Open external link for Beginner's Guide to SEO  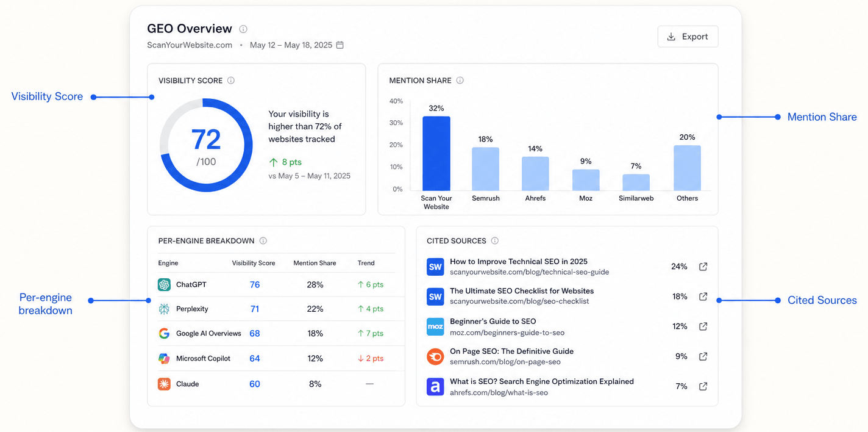click(703, 326)
